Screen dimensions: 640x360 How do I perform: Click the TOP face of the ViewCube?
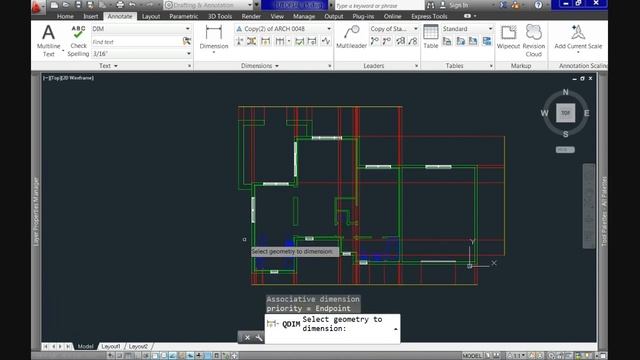pyautogui.click(x=565, y=113)
